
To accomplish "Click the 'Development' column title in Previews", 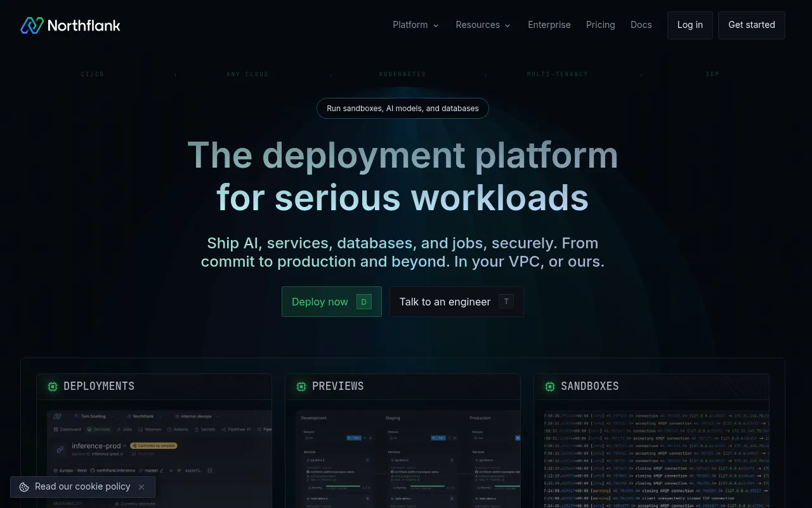I will [313, 418].
